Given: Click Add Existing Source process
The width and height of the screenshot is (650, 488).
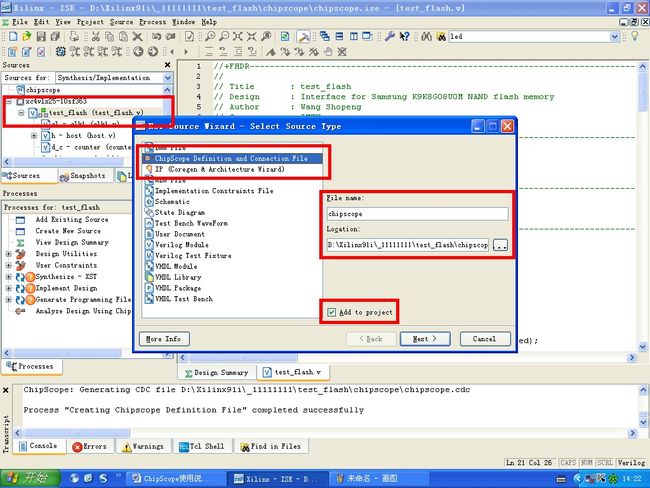Looking at the screenshot, I should (x=72, y=219).
